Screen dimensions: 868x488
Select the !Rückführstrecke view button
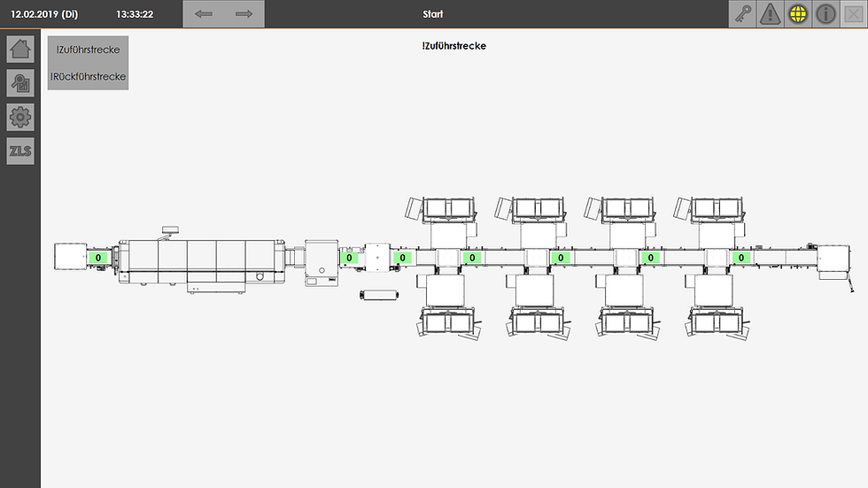88,76
